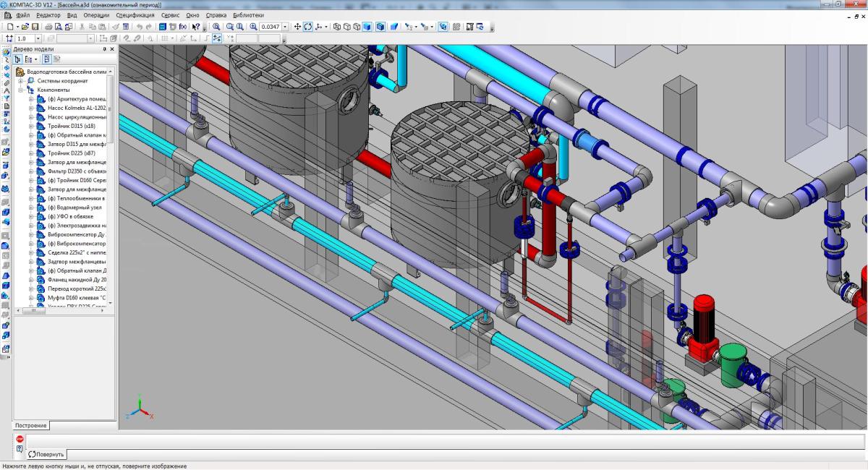
Task: Click the Undo arrow icon
Action: click(x=139, y=27)
